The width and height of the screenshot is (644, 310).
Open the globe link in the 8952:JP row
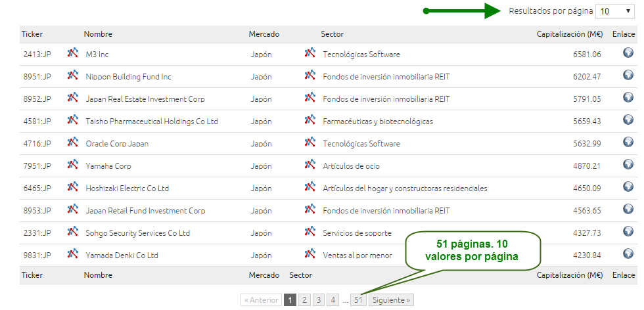point(628,97)
